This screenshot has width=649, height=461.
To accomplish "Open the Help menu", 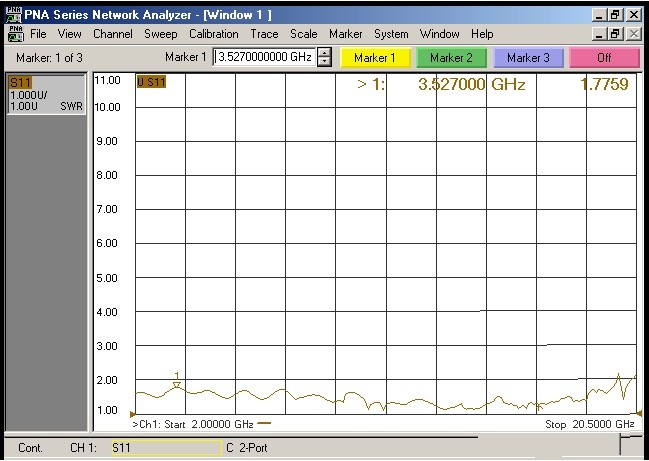I will pyautogui.click(x=482, y=34).
